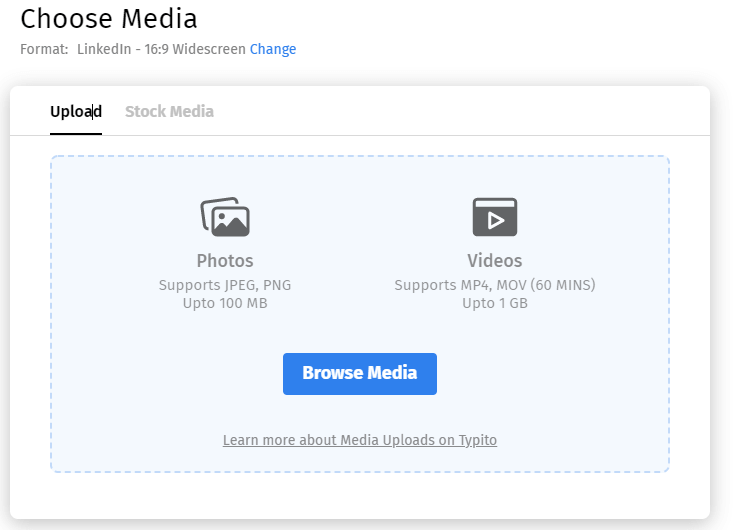Open Learn more about Media Uploads link
Viewport: 739px width, 530px height.
360,440
